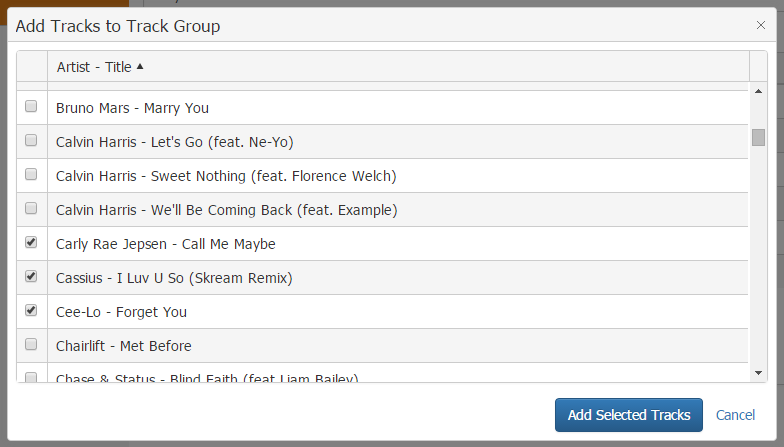784x447 pixels.
Task: Sort by Artist - Title column header
Action: [94, 67]
